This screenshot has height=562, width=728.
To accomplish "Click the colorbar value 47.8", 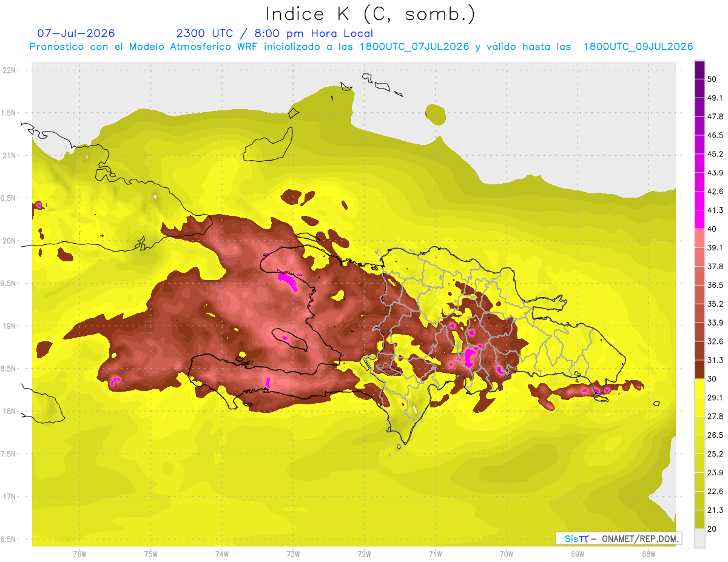I will click(x=715, y=116).
